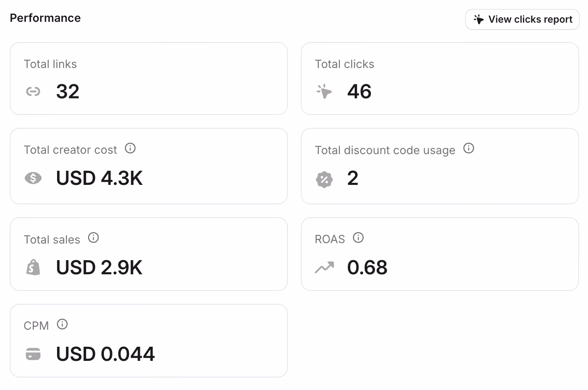Open the View clicks report button
This screenshot has height=390, width=588.
[522, 19]
